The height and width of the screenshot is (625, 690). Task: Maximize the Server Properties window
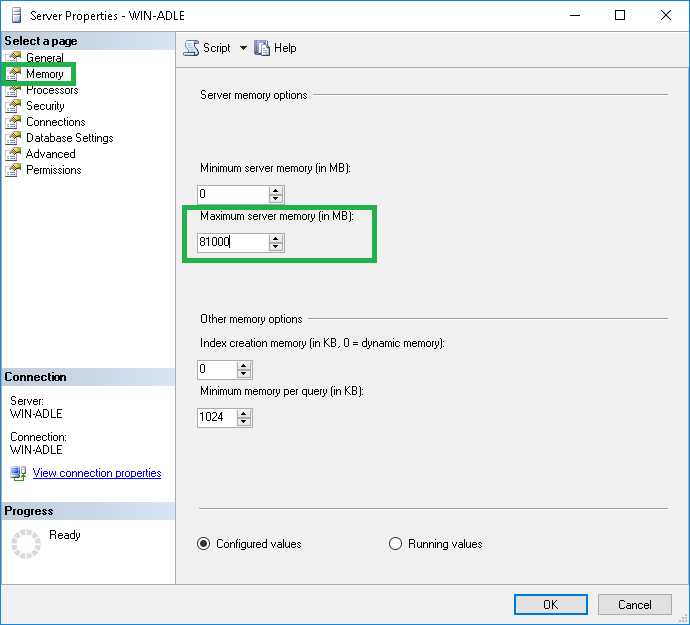620,15
